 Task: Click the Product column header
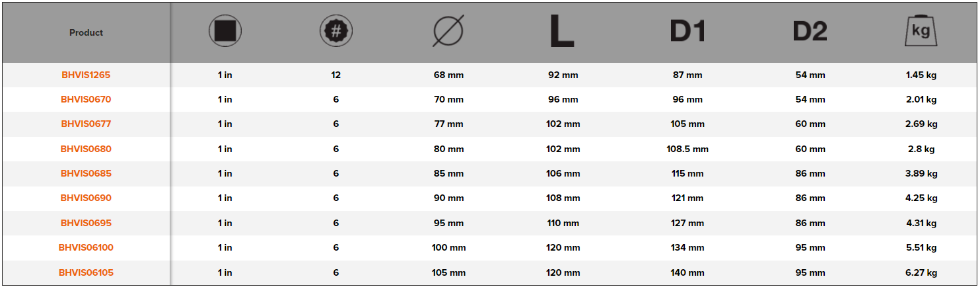tap(86, 32)
